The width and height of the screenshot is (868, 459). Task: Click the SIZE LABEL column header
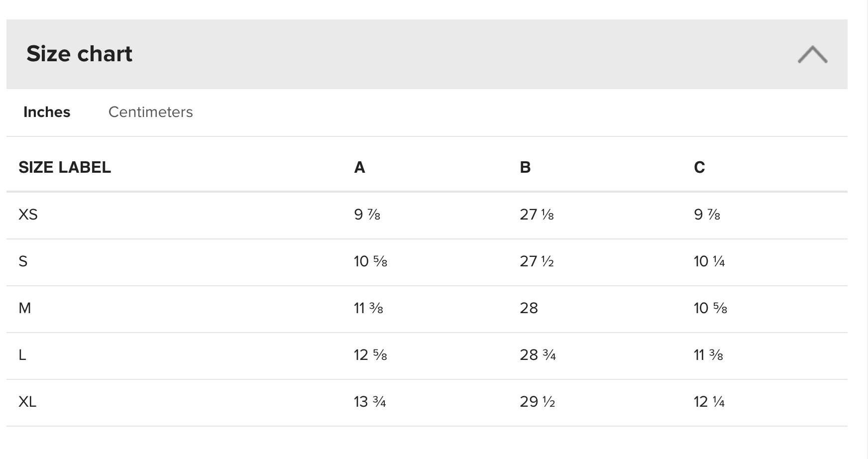point(65,167)
